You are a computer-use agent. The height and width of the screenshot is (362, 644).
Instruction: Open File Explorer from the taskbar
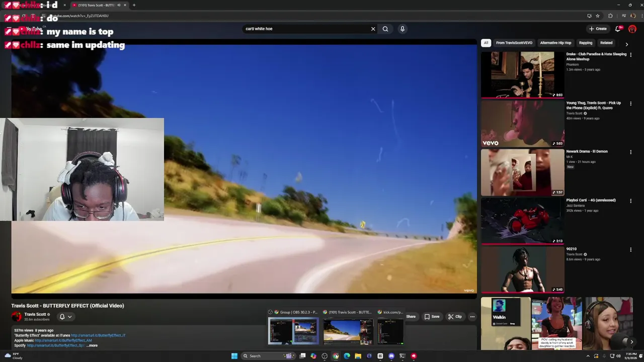point(358,356)
